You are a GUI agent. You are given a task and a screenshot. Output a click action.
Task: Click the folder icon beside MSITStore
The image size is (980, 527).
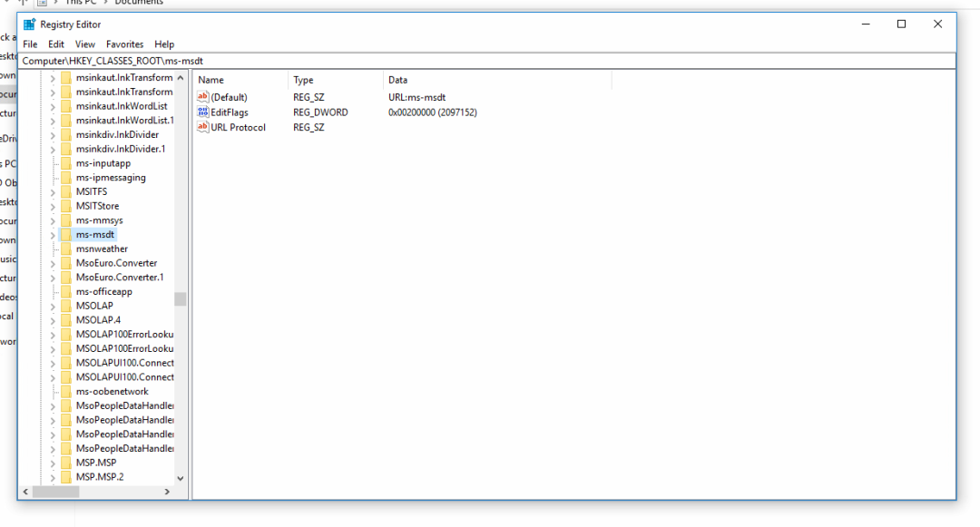click(66, 206)
